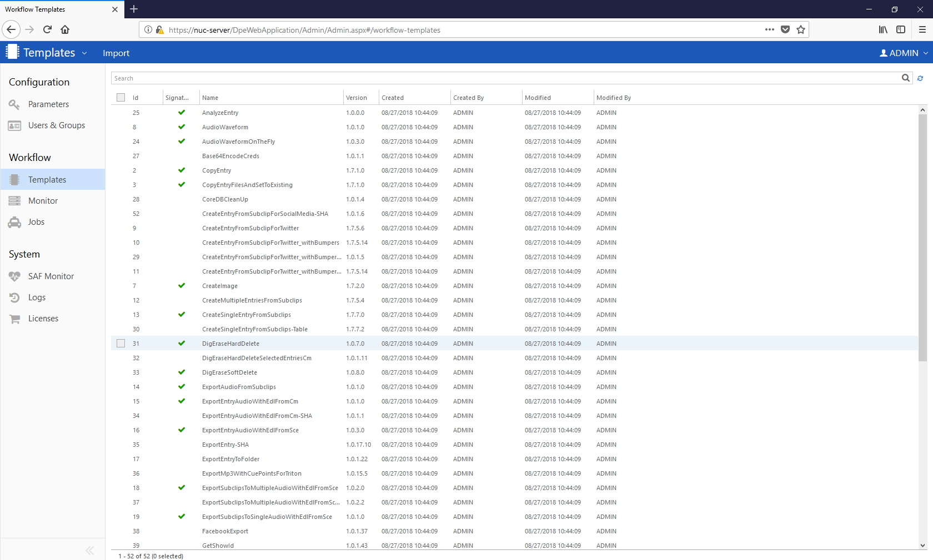Click the refresh list icon
The width and height of the screenshot is (933, 560).
pyautogui.click(x=920, y=78)
